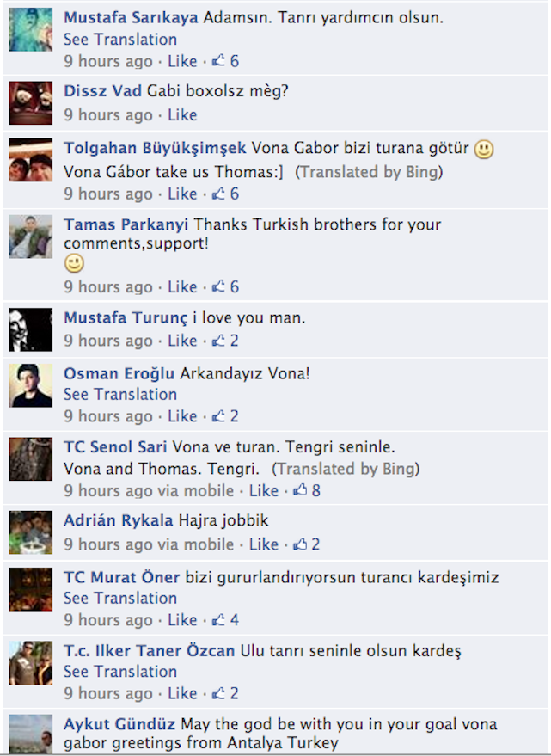Open the eight likes on TC Senol Sari's comment

tap(307, 491)
